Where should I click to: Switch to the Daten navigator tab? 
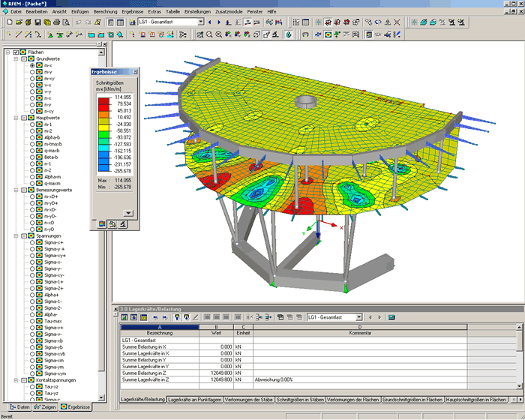[19, 407]
